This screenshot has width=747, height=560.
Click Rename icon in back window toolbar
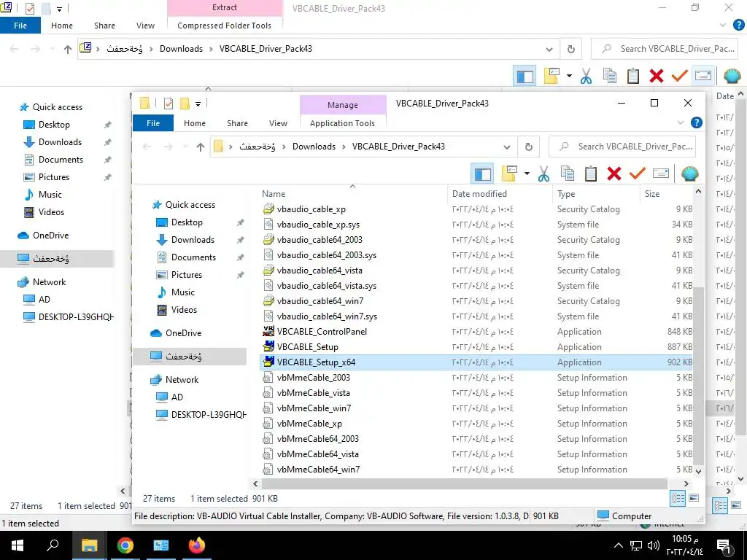point(703,76)
